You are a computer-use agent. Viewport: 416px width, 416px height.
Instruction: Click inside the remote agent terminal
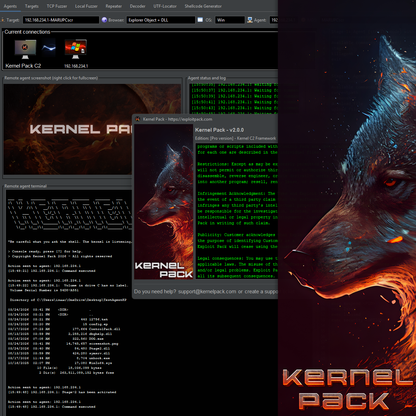[x=69, y=302]
